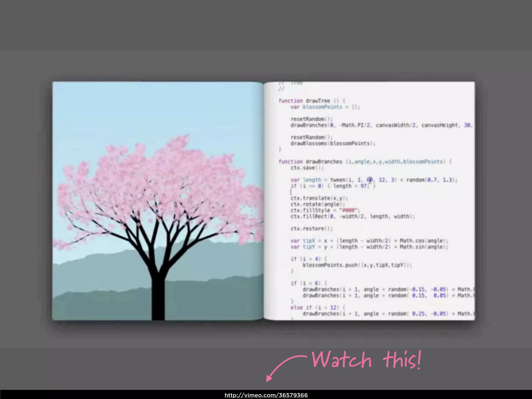Click the drawBranches line with random( 0.25, -0.05)
The height and width of the screenshot is (399, 532).
[x=388, y=314]
